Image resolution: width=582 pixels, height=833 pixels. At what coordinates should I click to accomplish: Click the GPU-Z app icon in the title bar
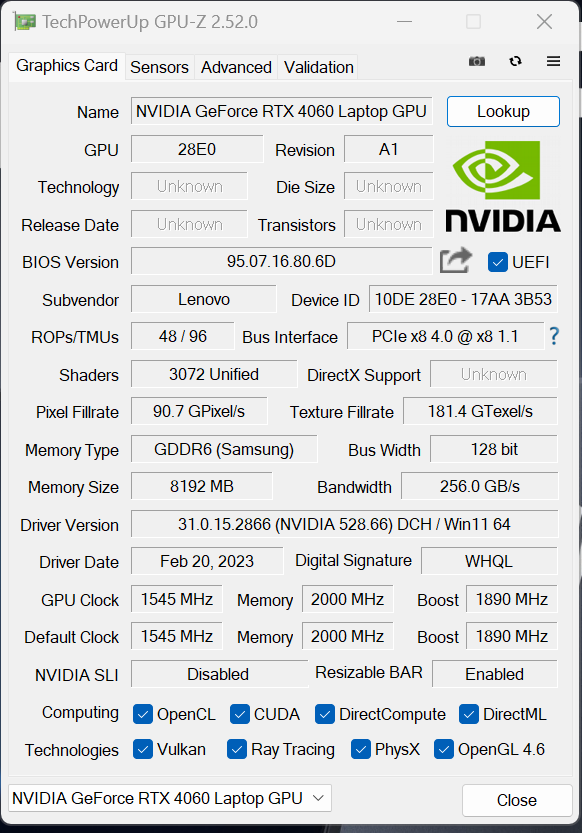pos(25,22)
